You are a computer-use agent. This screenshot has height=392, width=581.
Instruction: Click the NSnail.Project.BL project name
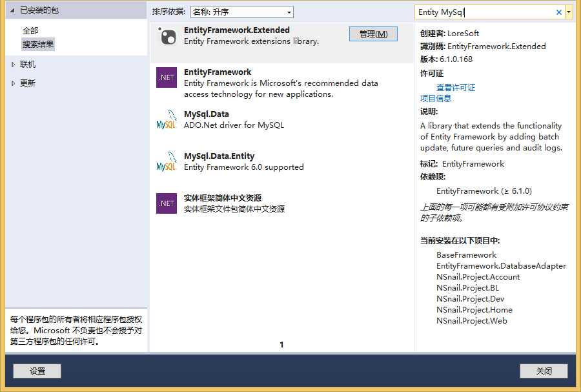[467, 288]
